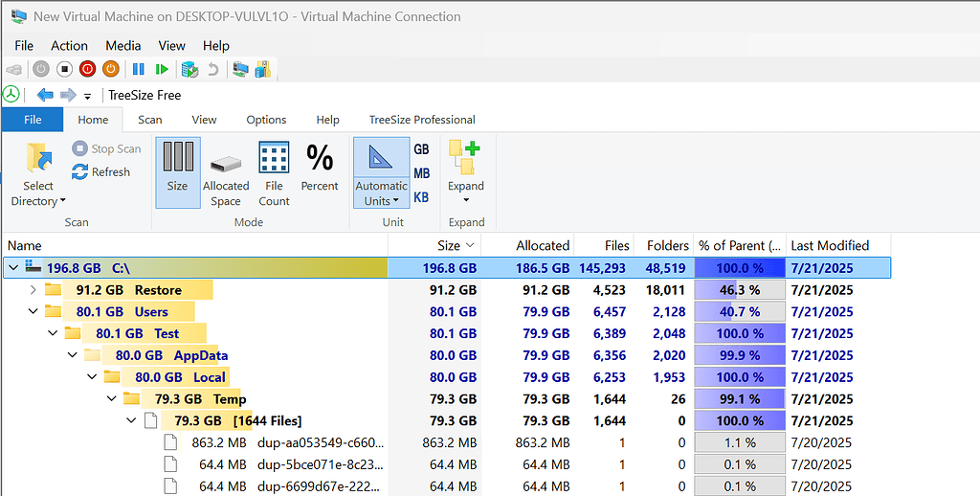Select File Count mode

coord(274,172)
